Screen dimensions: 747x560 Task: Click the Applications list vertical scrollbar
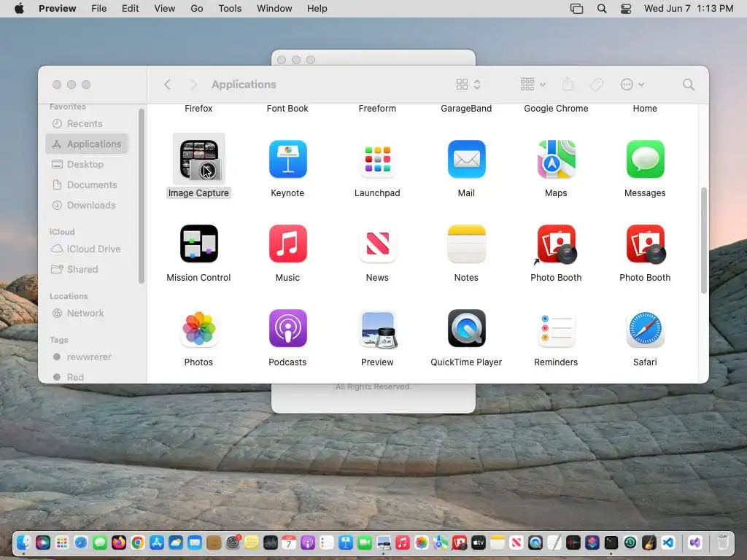pos(704,241)
